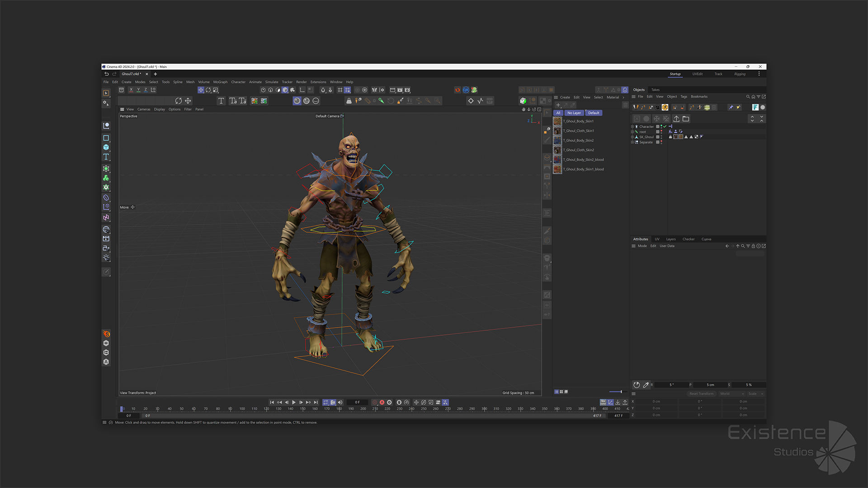The height and width of the screenshot is (488, 868).
Task: Toggle SK_Ghoul visibility dots
Action: pyautogui.click(x=661, y=137)
